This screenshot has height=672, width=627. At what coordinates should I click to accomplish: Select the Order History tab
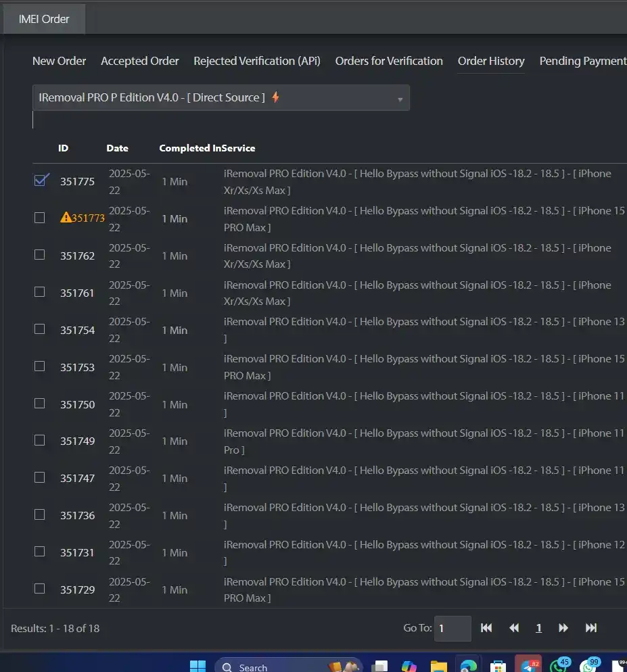tap(491, 61)
